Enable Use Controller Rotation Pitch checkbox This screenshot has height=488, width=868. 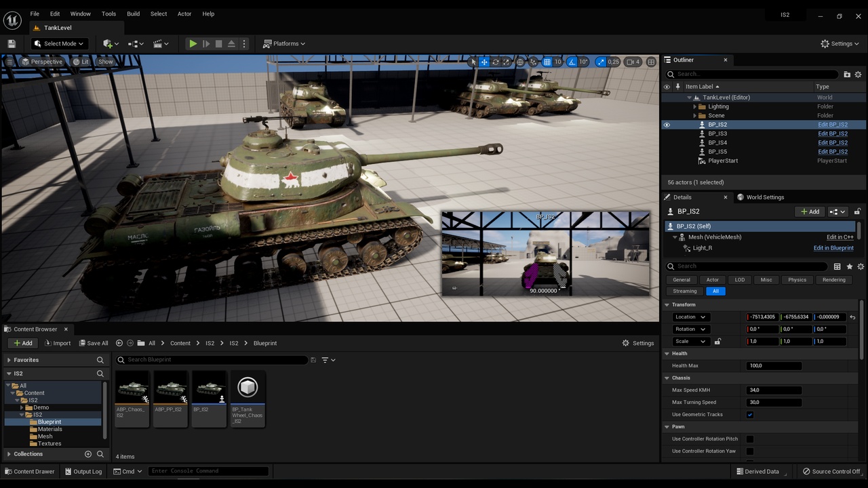(750, 439)
